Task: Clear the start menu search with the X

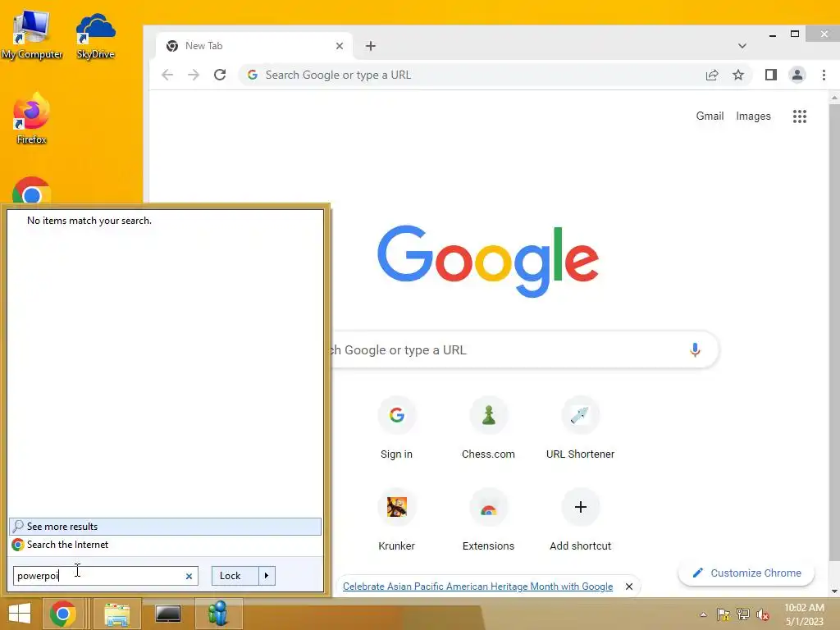Action: pos(189,577)
